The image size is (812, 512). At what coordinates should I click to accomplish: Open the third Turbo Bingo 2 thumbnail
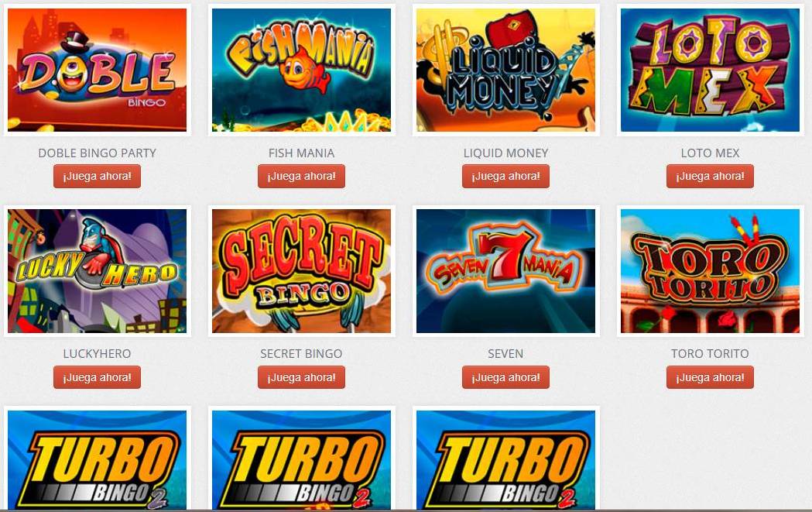point(505,459)
